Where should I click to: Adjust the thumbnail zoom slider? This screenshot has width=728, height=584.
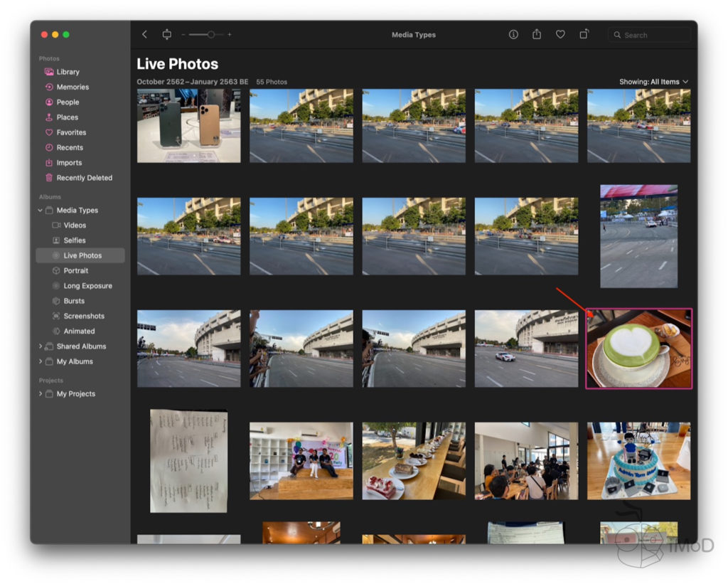[210, 34]
